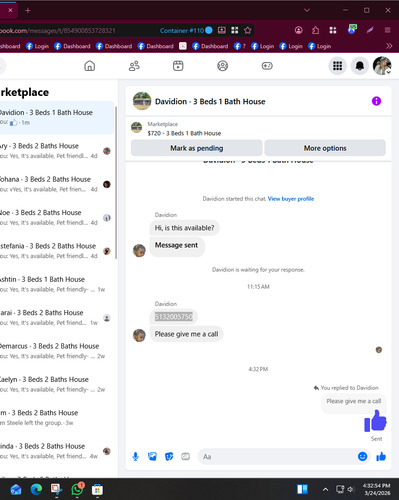Image resolution: width=399 pixels, height=500 pixels.
Task: Click Davidion's 'Please give me a call' bubble
Action: coord(186,334)
